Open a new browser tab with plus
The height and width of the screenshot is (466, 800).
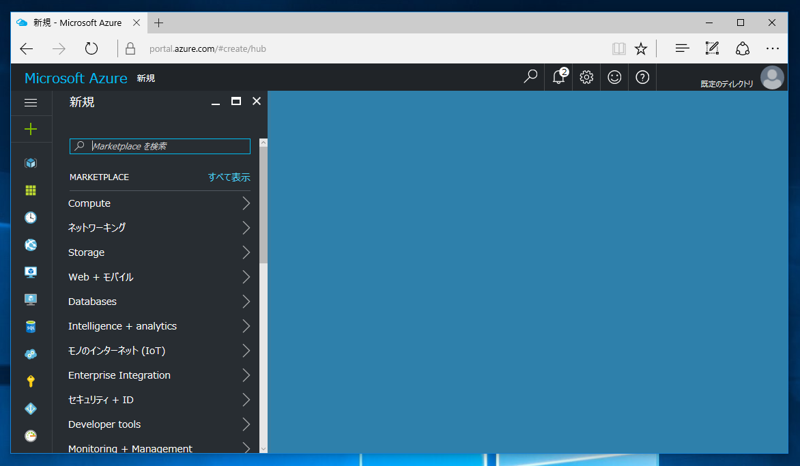click(x=159, y=22)
